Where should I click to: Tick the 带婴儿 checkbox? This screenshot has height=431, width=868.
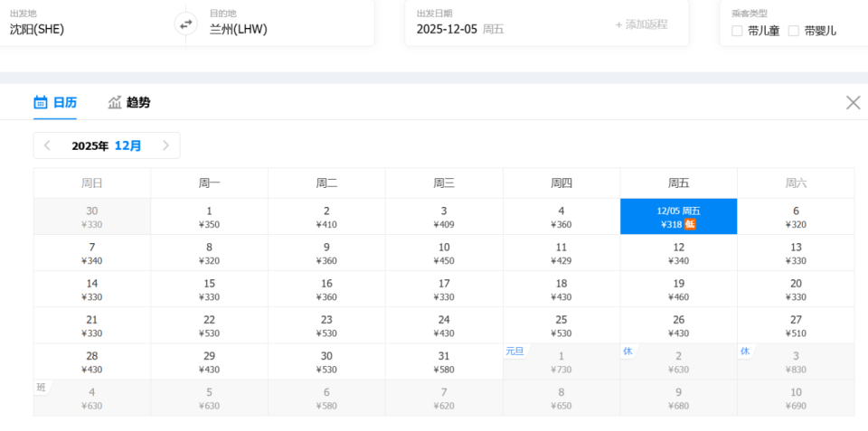coord(794,31)
